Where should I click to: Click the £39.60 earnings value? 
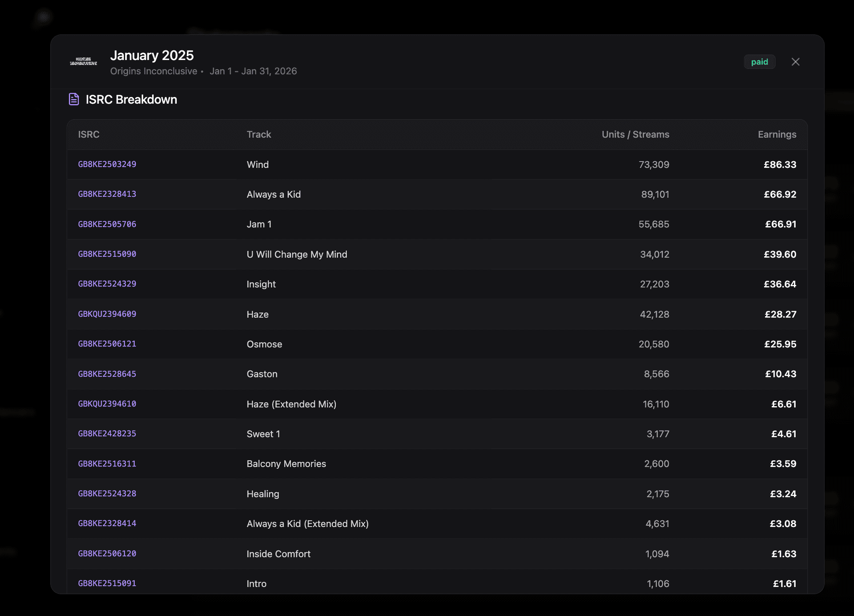coord(780,254)
